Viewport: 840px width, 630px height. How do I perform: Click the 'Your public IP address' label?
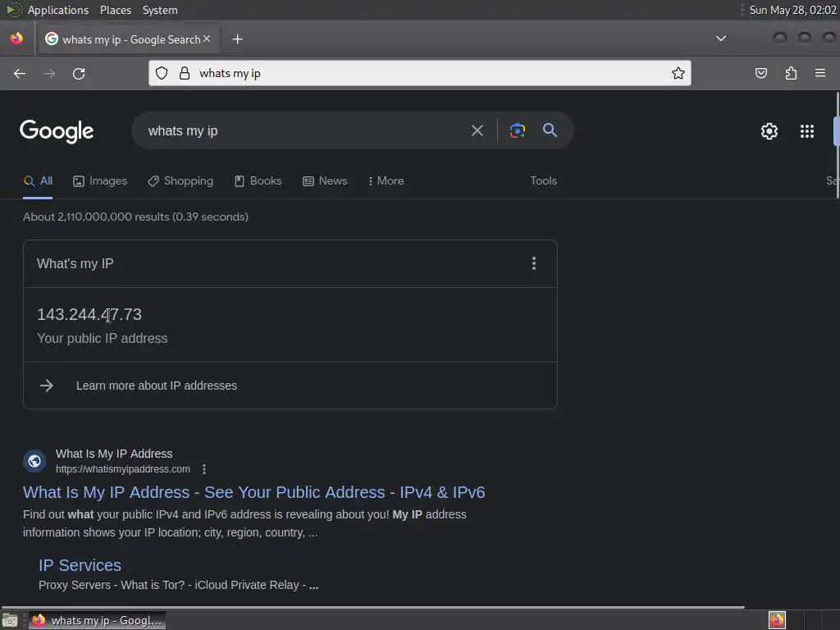(x=103, y=339)
